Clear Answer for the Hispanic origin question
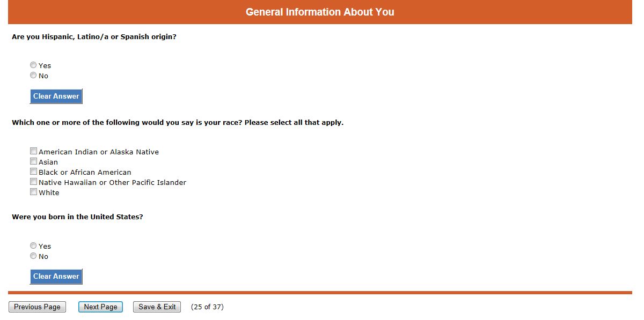Image resolution: width=644 pixels, height=320 pixels. pyautogui.click(x=56, y=96)
